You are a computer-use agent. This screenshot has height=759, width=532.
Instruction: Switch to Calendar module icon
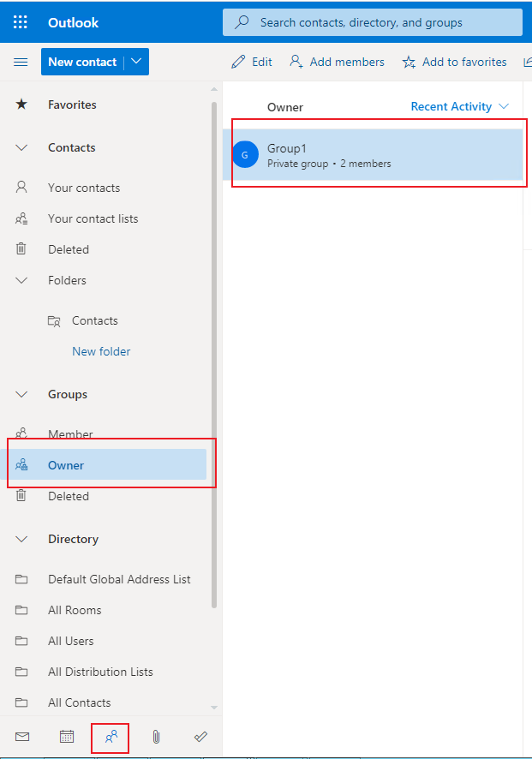[67, 737]
